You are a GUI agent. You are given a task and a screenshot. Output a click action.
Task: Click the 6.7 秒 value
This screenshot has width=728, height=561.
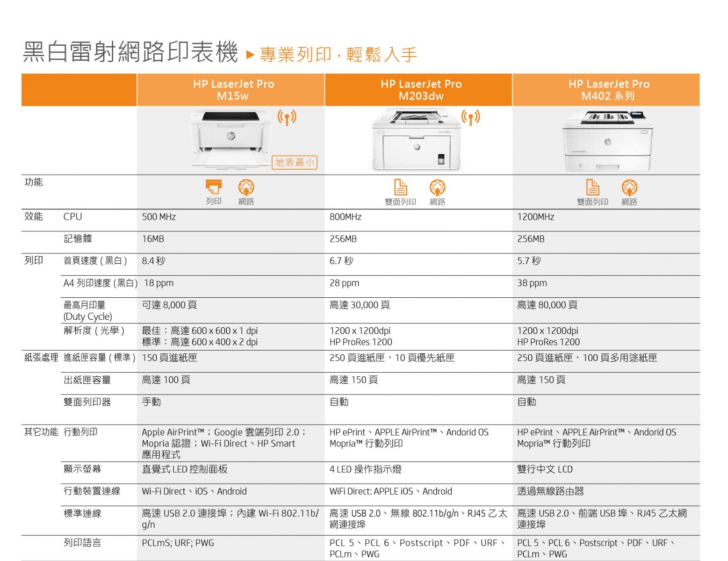pos(341,260)
